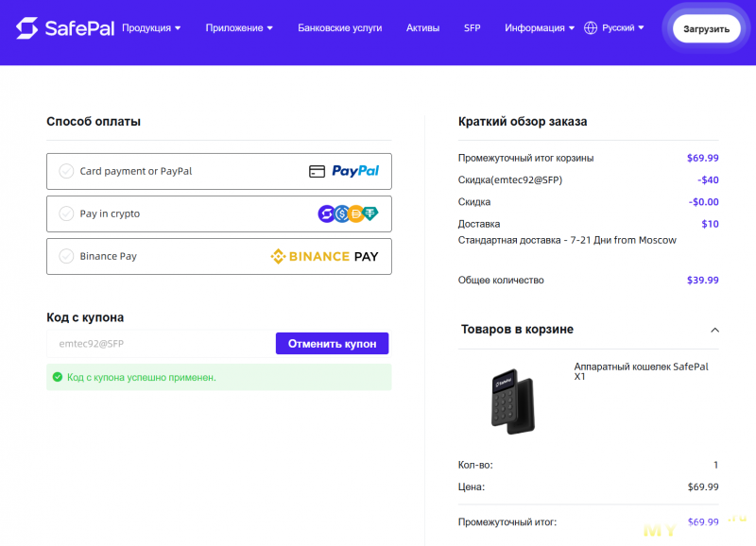Click the green coupon success checkmark
Viewport: 756px width, 546px height.
(58, 377)
